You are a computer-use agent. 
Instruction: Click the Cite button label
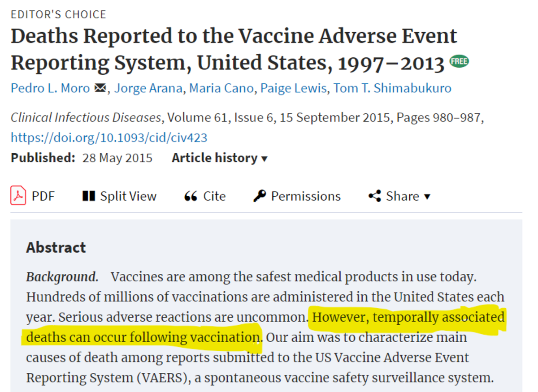pyautogui.click(x=214, y=196)
